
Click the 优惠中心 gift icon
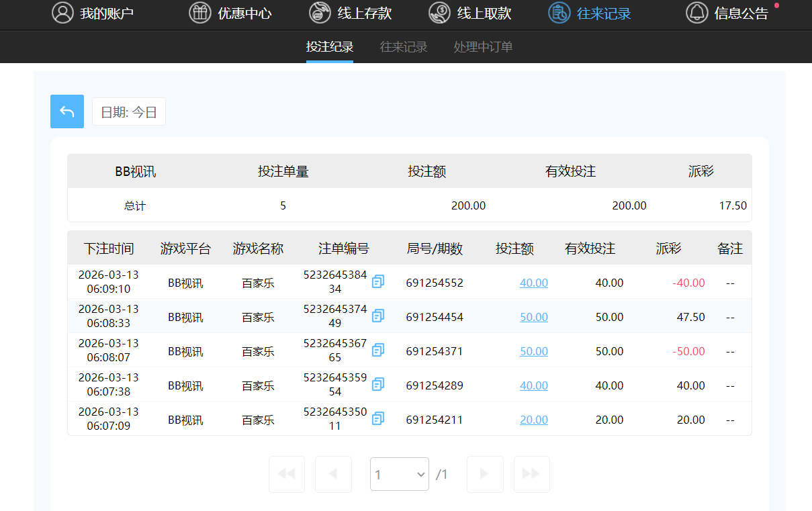199,12
